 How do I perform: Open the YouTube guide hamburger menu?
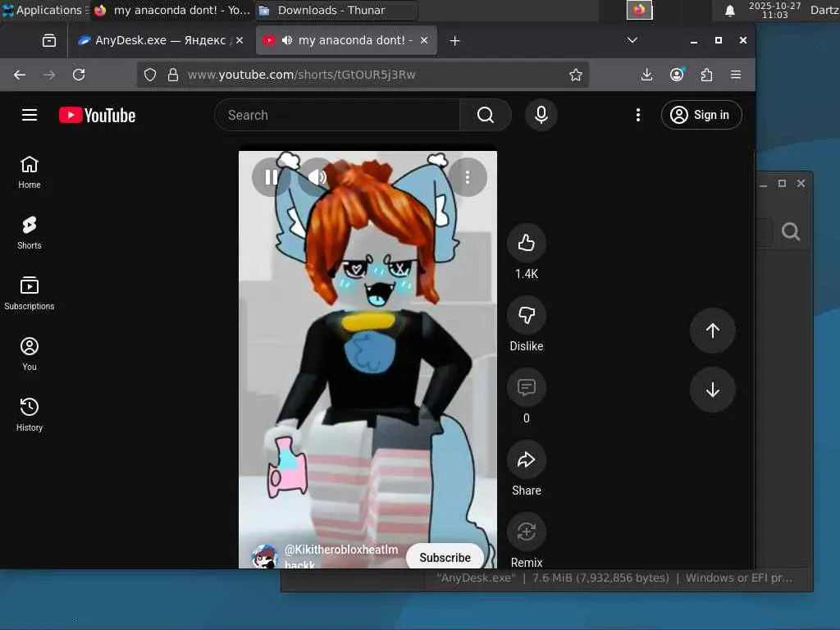point(30,115)
